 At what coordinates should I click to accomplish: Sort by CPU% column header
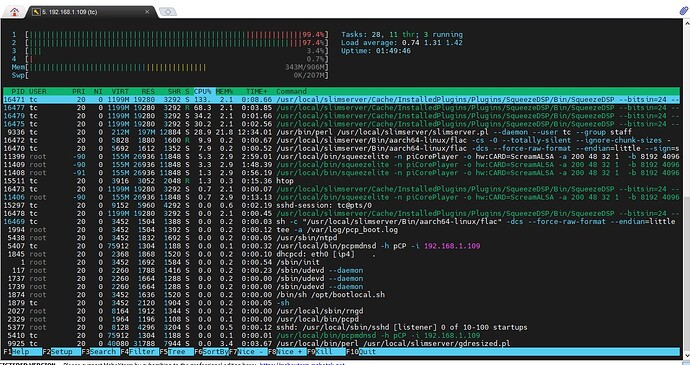click(x=202, y=92)
